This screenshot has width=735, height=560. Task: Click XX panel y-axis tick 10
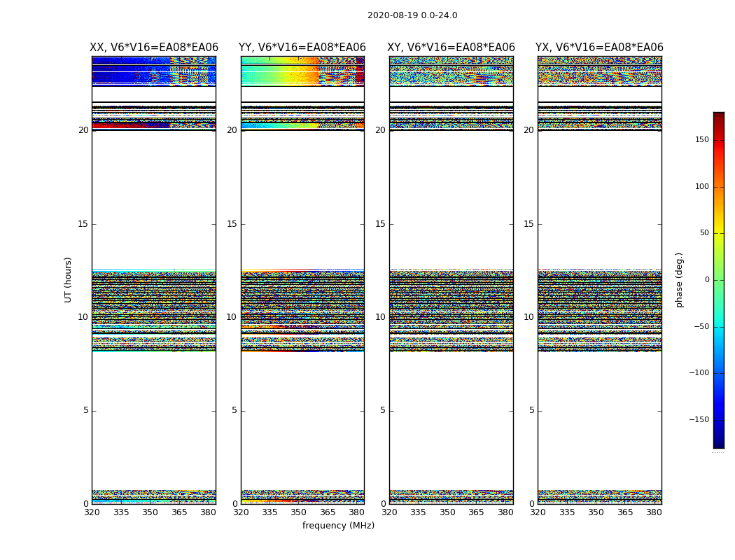point(83,317)
